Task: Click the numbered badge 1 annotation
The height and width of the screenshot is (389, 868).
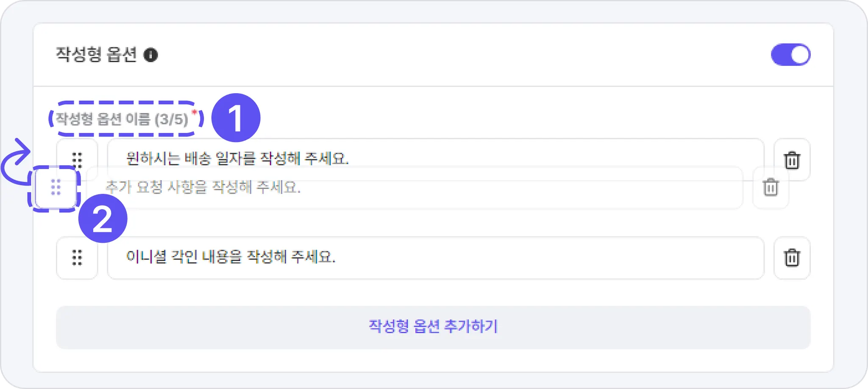Action: coord(236,118)
